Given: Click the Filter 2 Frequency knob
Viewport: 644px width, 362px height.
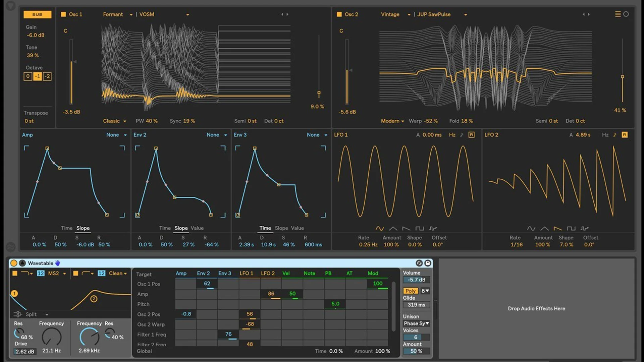Looking at the screenshot, I should tap(89, 337).
